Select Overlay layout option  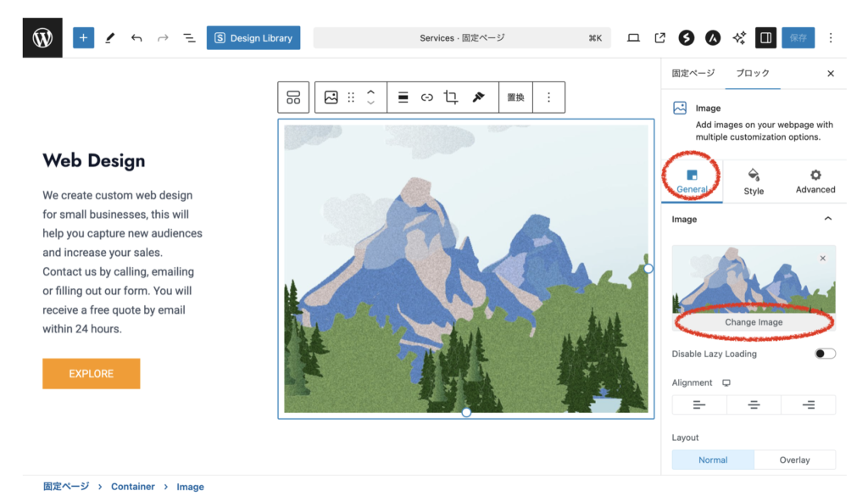pos(794,460)
